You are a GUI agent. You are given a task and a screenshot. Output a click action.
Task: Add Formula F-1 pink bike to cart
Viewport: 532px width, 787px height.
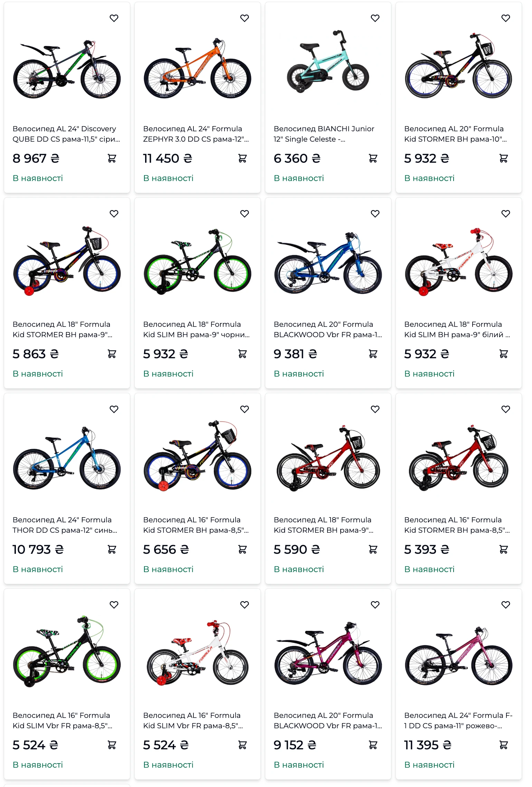(x=504, y=745)
